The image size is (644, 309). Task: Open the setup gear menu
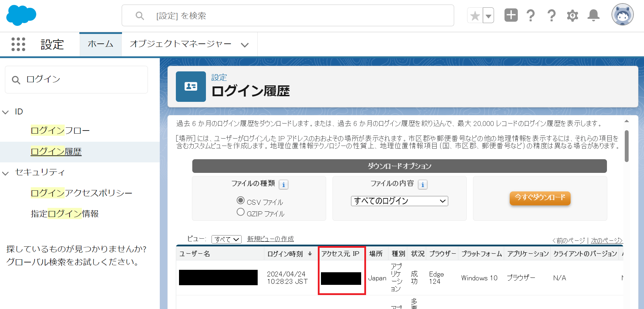(x=572, y=16)
